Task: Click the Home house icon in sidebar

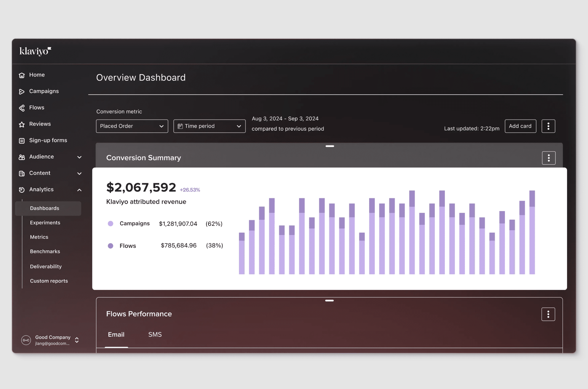Action: click(x=22, y=75)
